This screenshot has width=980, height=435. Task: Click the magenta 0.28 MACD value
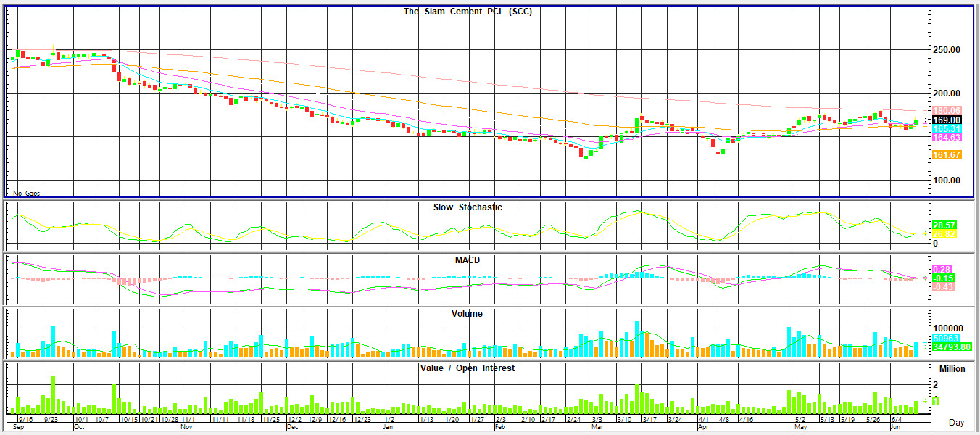coord(942,269)
